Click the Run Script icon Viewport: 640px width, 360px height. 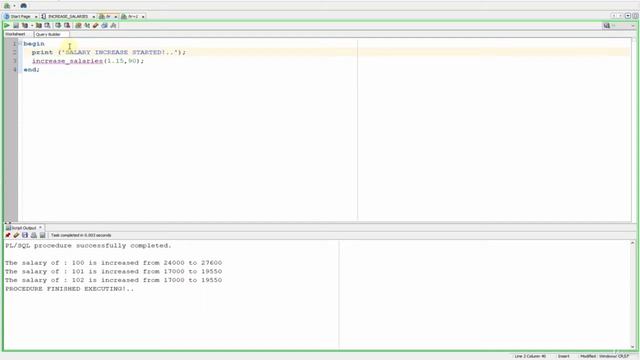click(x=16, y=25)
